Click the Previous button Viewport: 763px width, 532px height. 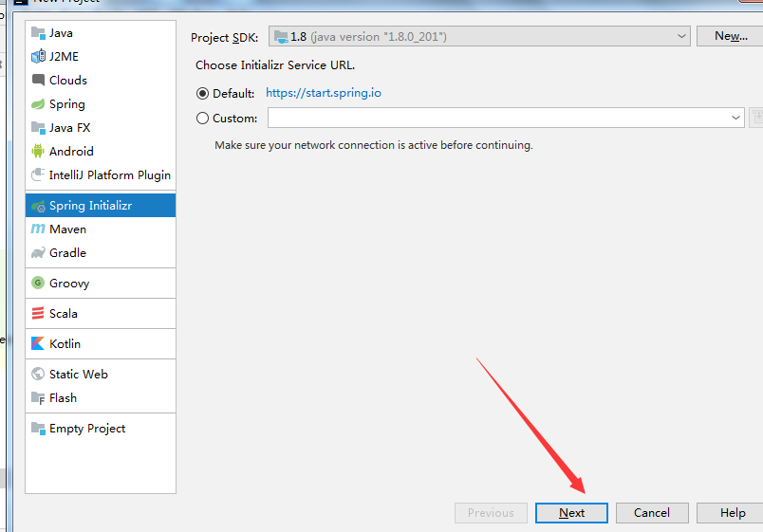coord(491,513)
